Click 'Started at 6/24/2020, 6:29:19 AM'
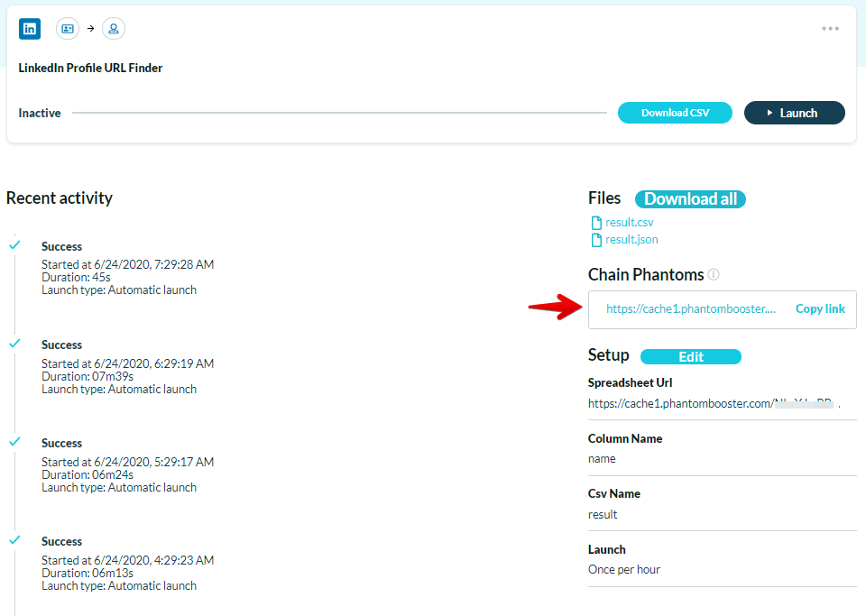This screenshot has height=616, width=866. pyautogui.click(x=127, y=363)
